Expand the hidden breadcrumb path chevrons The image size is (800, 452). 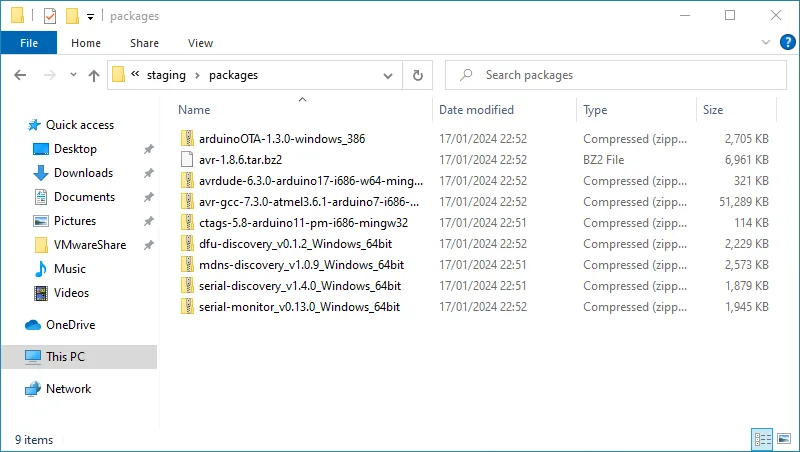(135, 74)
